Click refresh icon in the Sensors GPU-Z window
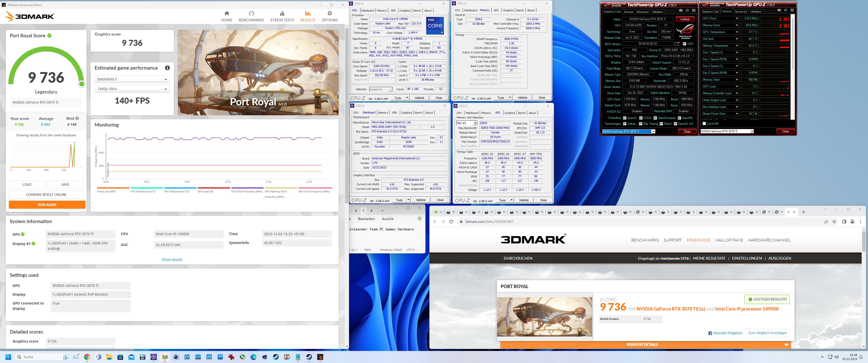This screenshot has height=363, width=868. coord(785,10)
